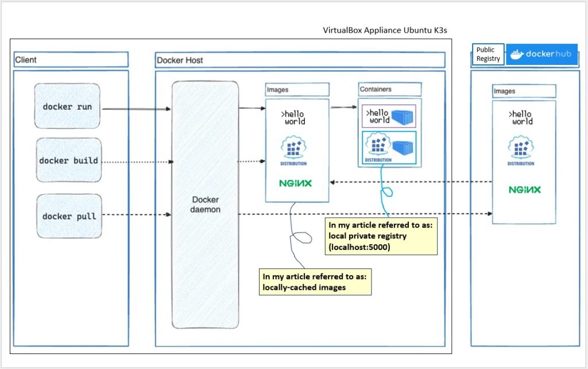Click the DISTRIBUTION container icon
Viewport: 588px width, 369px height.
388,149
